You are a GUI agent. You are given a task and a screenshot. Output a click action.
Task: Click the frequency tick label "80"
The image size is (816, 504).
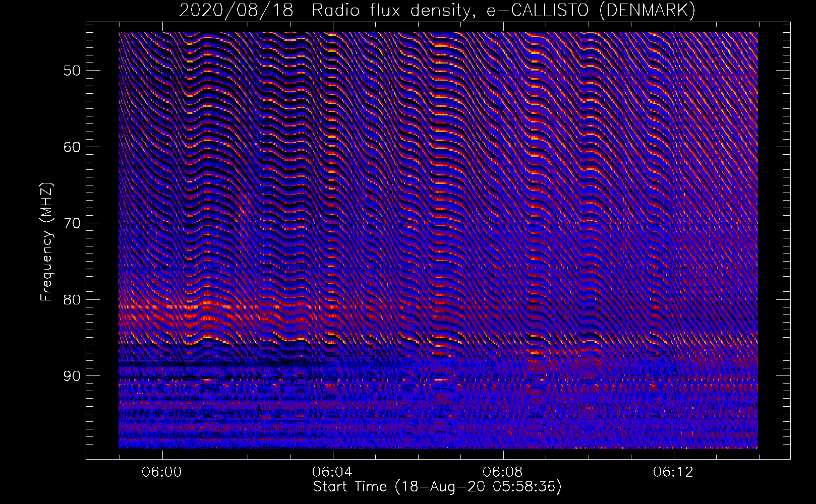pos(72,300)
